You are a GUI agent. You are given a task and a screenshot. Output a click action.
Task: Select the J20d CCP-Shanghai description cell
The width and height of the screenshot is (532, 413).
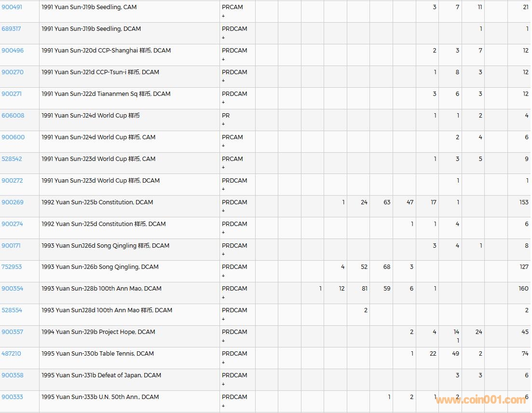coord(106,51)
